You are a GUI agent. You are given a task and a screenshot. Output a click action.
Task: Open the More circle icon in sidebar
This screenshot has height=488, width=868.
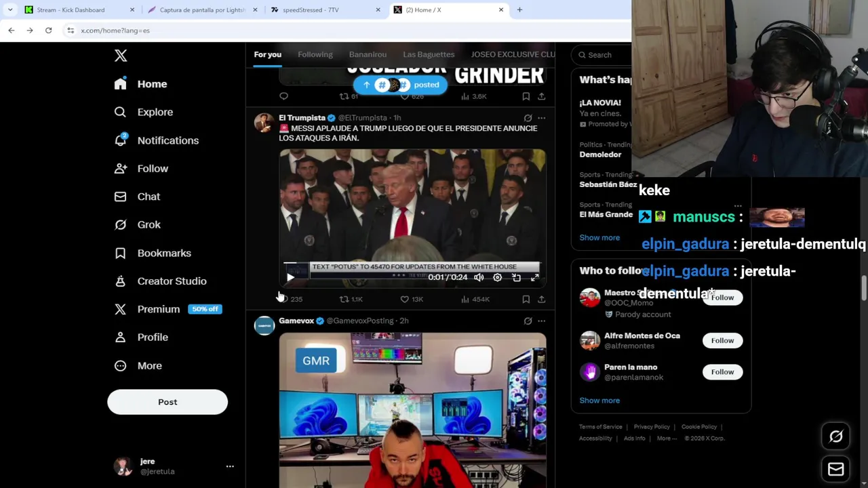click(120, 365)
